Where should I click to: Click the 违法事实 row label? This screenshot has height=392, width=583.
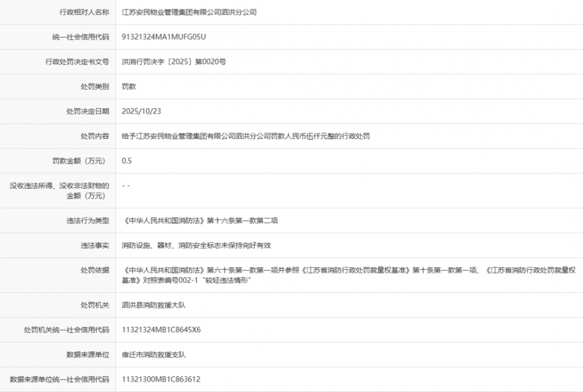click(x=94, y=245)
